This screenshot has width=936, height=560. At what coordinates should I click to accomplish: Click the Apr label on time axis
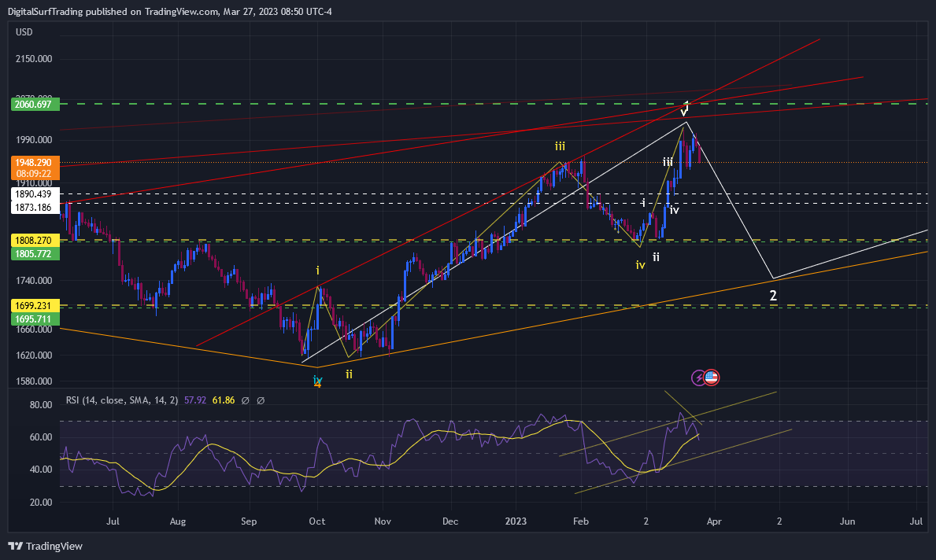click(x=714, y=521)
